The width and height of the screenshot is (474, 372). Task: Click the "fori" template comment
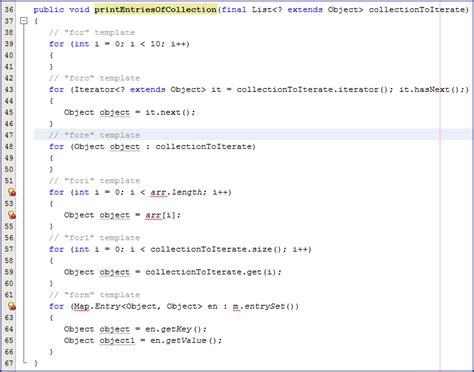tap(94, 181)
